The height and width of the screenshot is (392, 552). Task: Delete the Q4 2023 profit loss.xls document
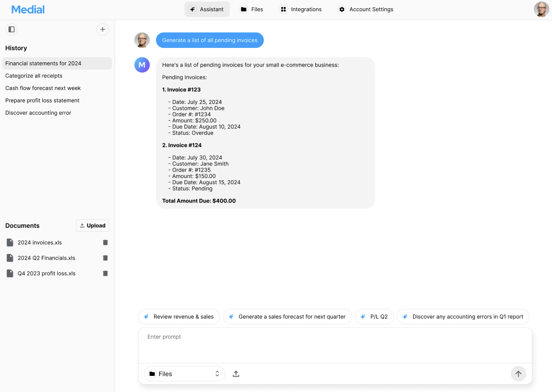tap(105, 273)
